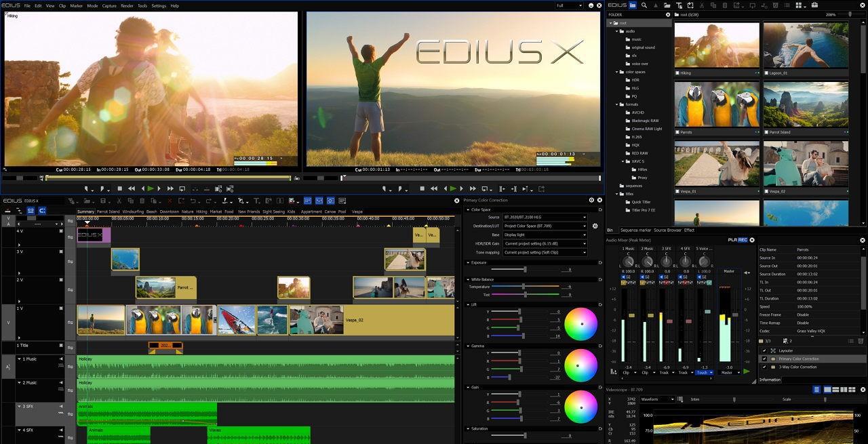Click the folder icon in the EDIUS bin header

(x=633, y=5)
